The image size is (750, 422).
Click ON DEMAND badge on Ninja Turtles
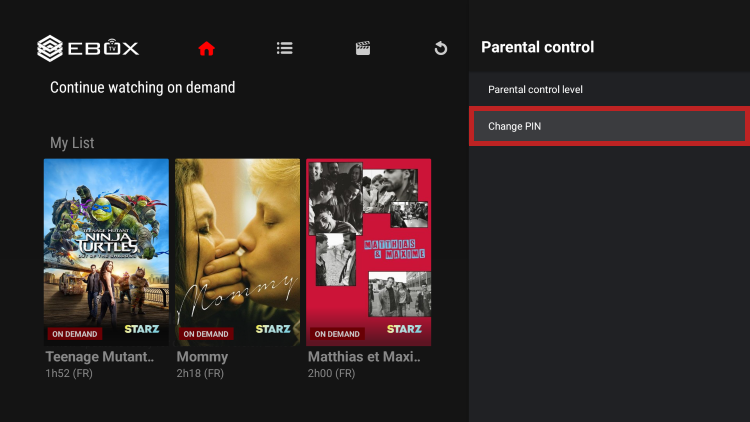coord(75,334)
